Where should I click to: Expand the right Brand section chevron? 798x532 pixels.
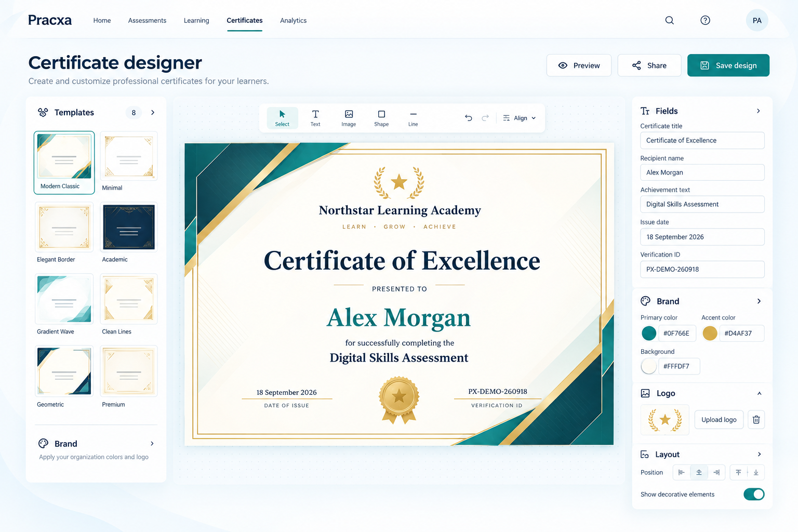pos(759,301)
